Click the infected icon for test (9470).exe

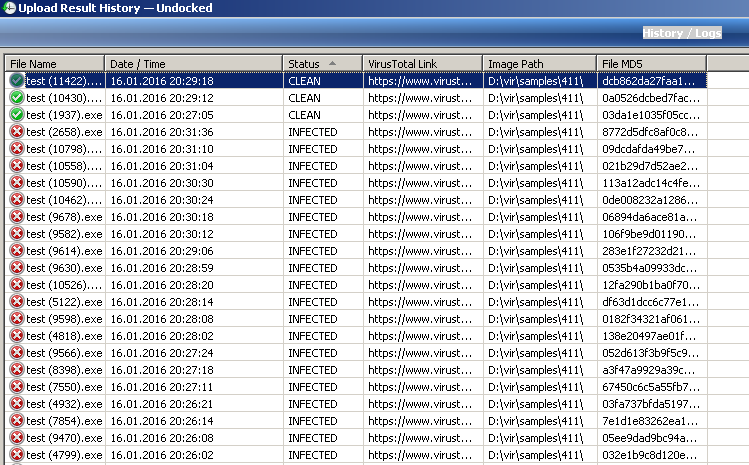pos(17,437)
